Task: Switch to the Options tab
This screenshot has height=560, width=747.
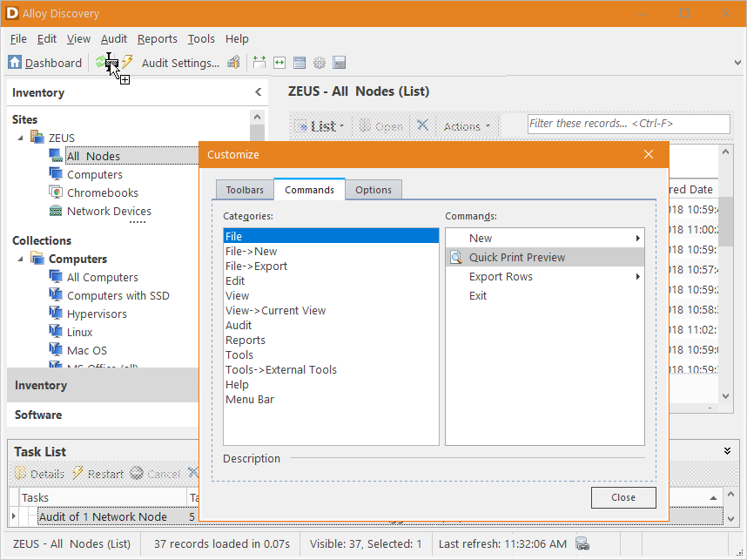Action: pos(373,189)
